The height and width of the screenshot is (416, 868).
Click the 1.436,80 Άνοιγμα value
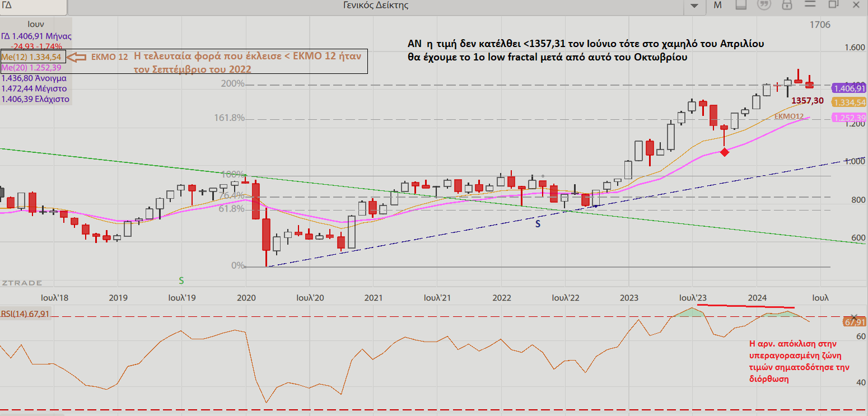click(x=34, y=78)
